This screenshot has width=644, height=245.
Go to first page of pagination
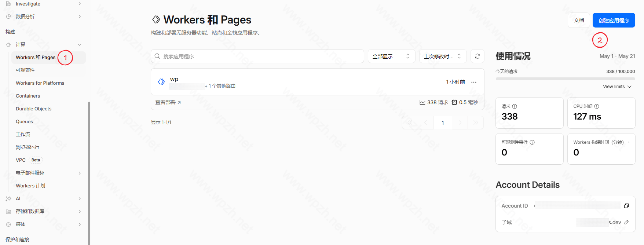tap(410, 122)
